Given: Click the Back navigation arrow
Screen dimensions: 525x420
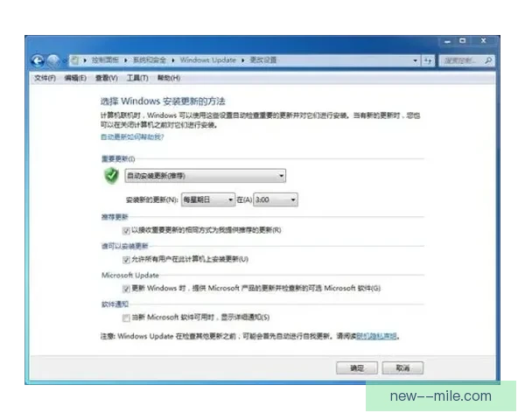Looking at the screenshot, I should 38,61.
